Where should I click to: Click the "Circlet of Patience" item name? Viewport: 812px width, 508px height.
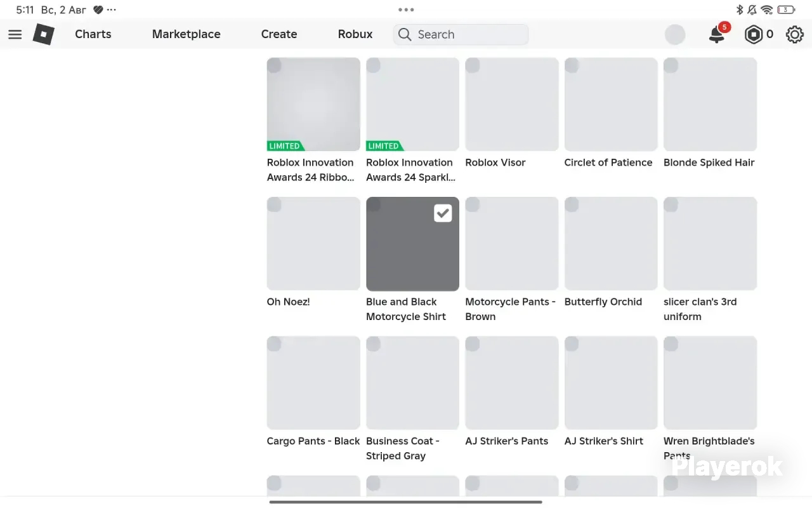[608, 163]
